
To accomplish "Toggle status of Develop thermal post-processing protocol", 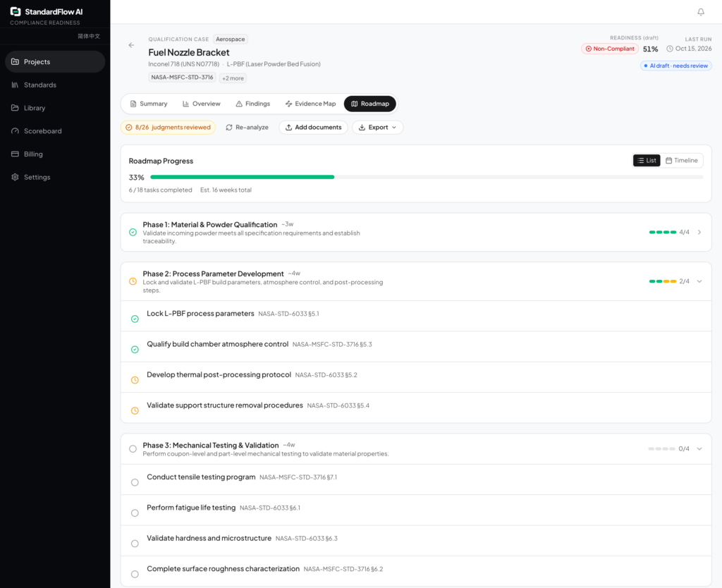I will click(135, 380).
